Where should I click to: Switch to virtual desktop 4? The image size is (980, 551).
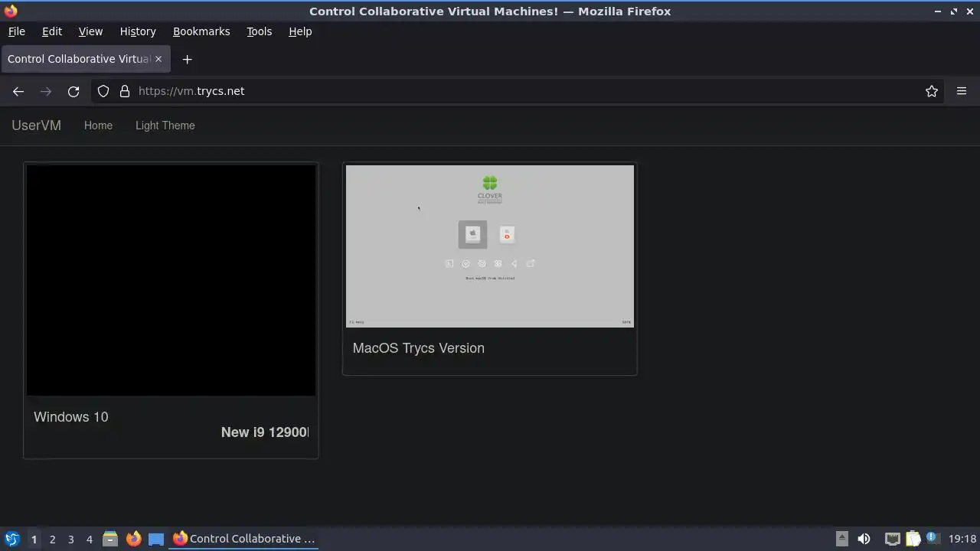pyautogui.click(x=89, y=539)
